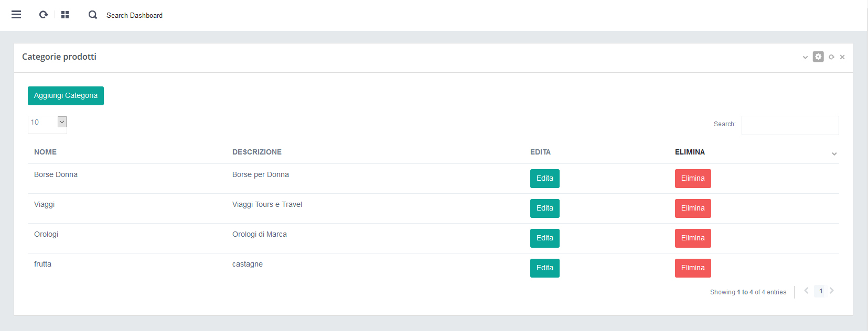The width and height of the screenshot is (868, 331).
Task: Open the hamburger sidebar menu
Action: (16, 15)
